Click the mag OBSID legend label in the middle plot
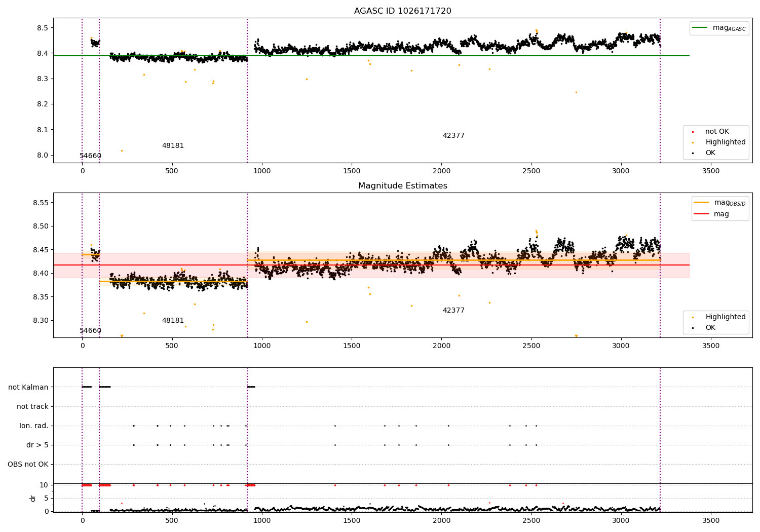The height and width of the screenshot is (532, 760). pos(730,203)
